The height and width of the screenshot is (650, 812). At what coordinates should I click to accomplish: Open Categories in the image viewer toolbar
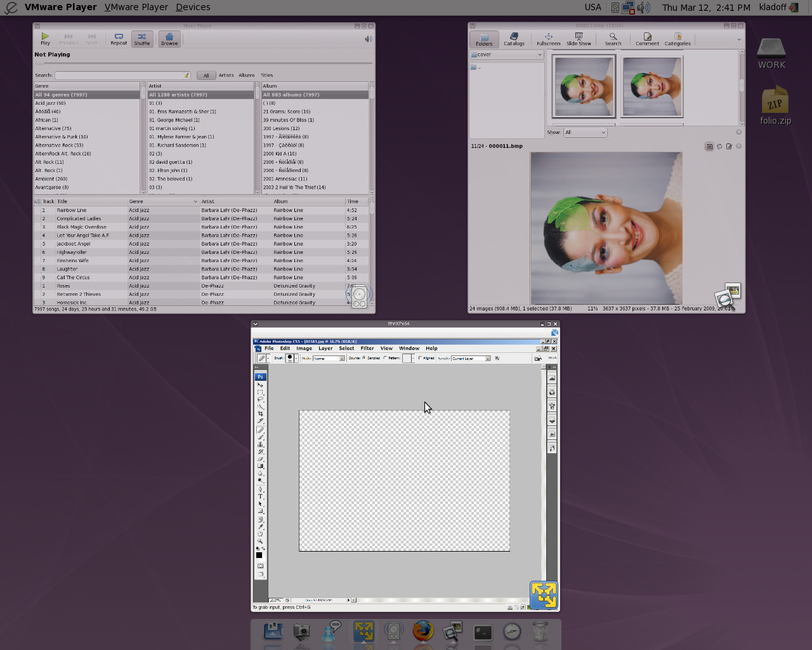[678, 39]
